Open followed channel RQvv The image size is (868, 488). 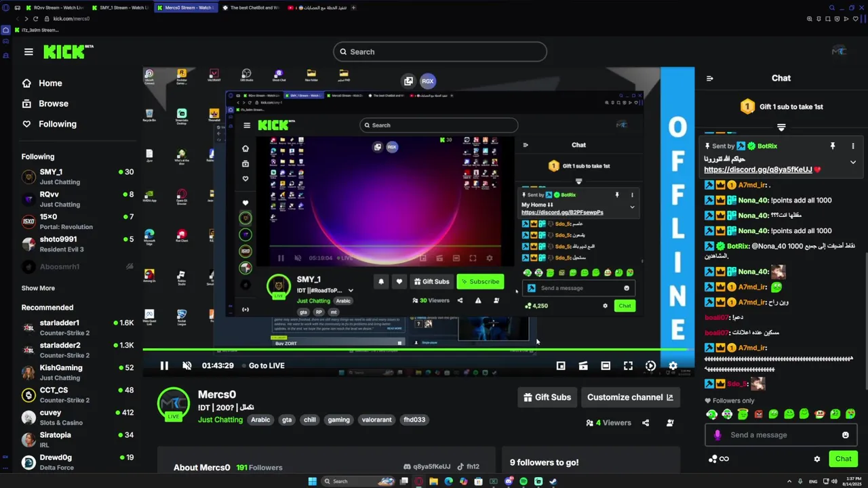click(77, 199)
